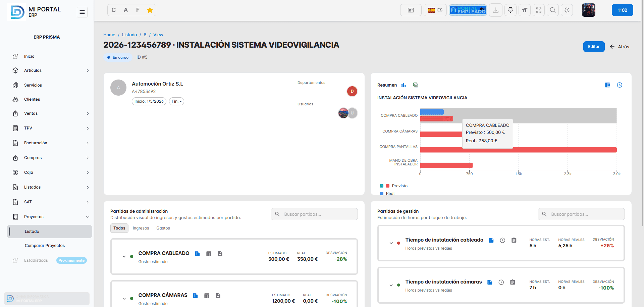Switch to the Gastos tab
The height and width of the screenshot is (307, 644).
[x=163, y=228]
